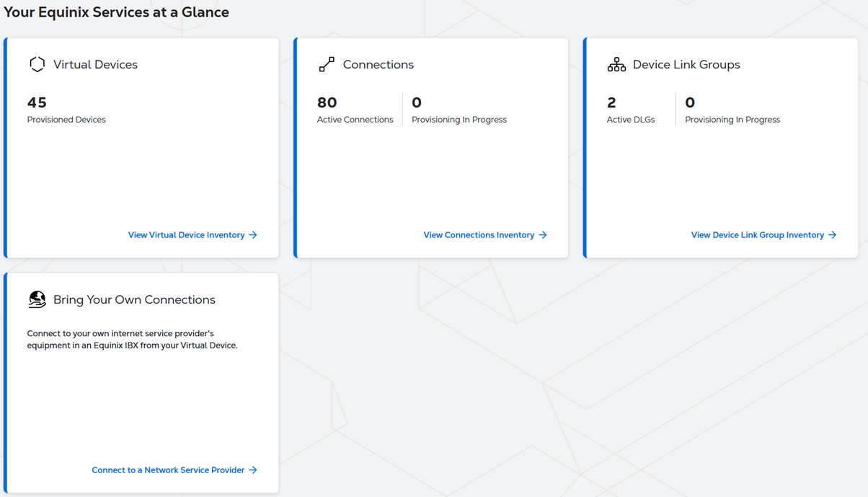The height and width of the screenshot is (497, 868).
Task: Click the Provisioned Devices label
Action: pos(66,120)
